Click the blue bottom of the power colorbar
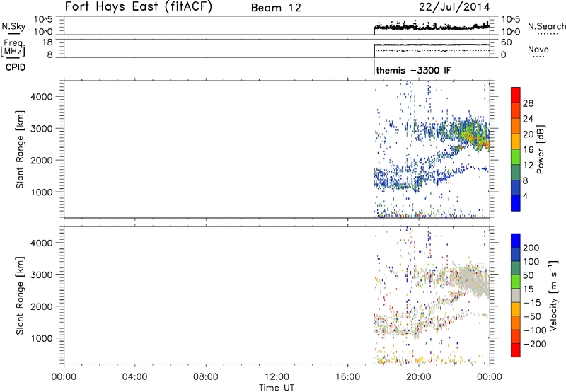 (x=516, y=203)
